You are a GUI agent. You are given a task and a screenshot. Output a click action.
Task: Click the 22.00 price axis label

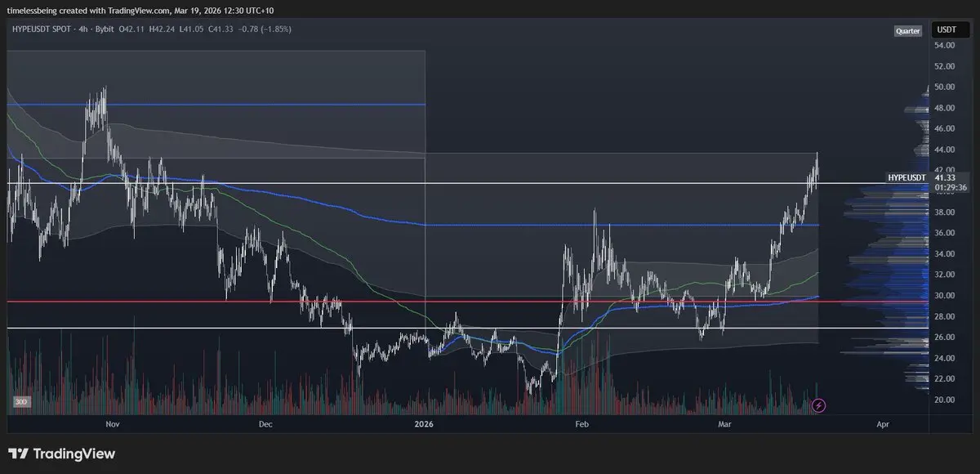tap(945, 378)
